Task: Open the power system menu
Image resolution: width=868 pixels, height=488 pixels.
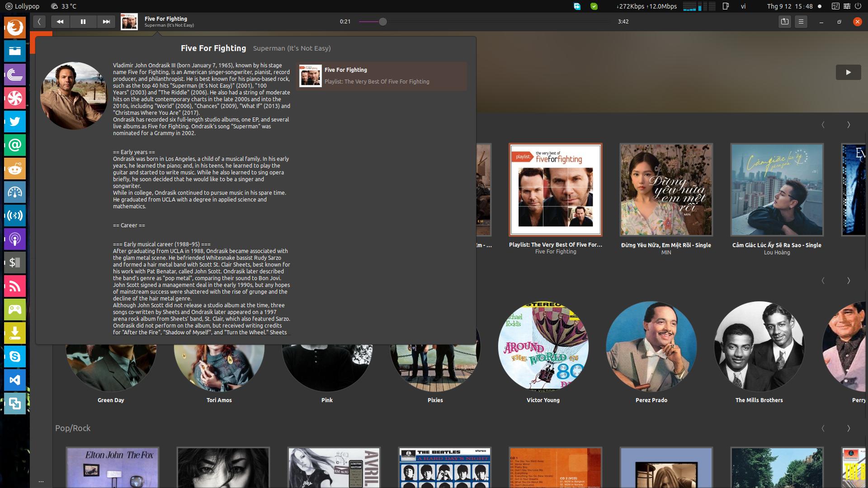Action: coord(858,6)
